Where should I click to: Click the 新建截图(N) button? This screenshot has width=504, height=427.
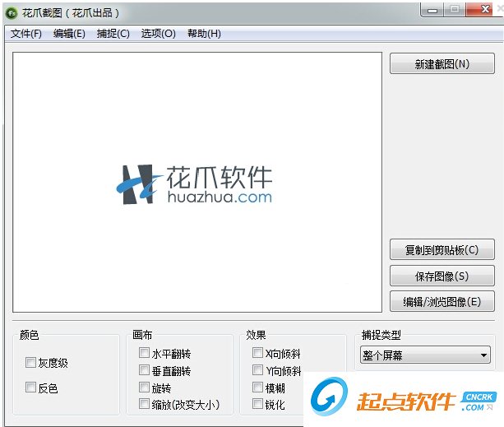pos(442,63)
